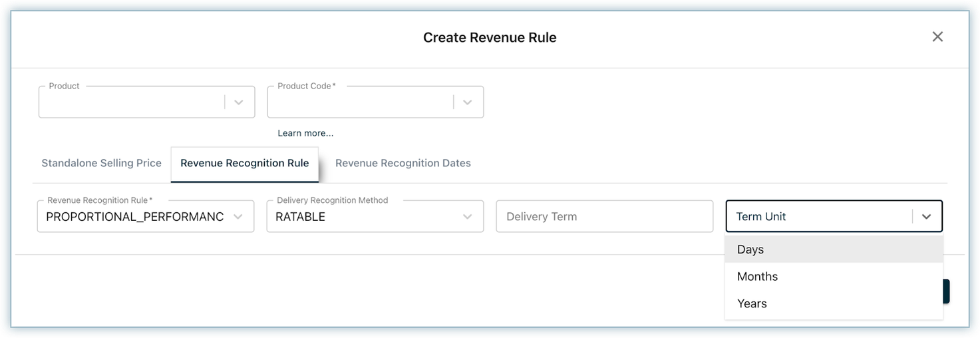Close the Create Revenue Rule dialog
Viewport: 980px width, 338px height.
937,37
